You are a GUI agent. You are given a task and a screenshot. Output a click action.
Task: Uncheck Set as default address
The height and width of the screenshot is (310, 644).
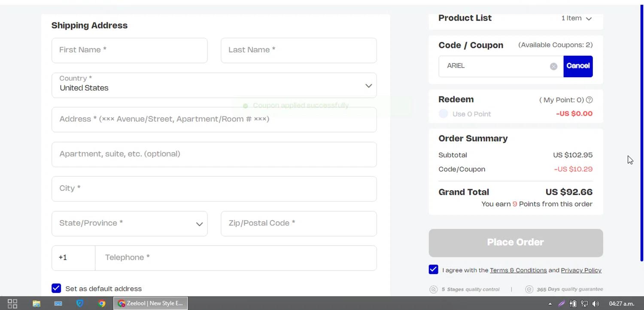click(x=56, y=288)
